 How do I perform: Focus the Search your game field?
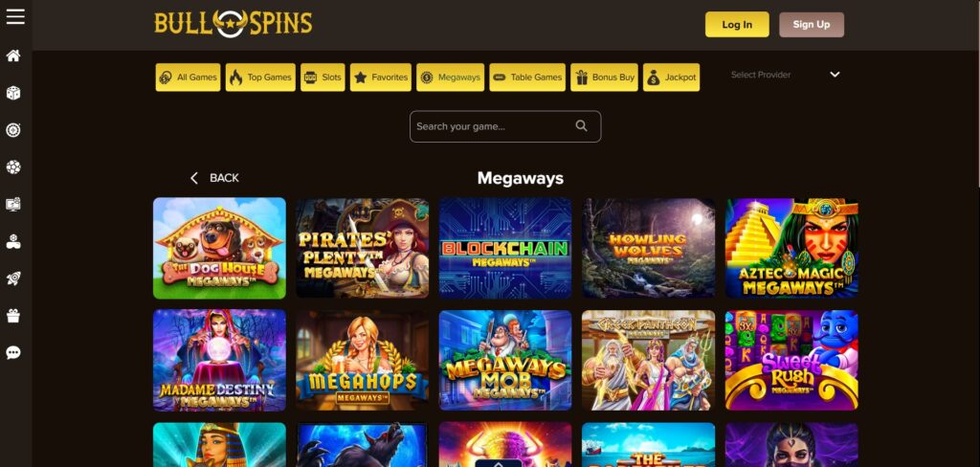point(505,126)
